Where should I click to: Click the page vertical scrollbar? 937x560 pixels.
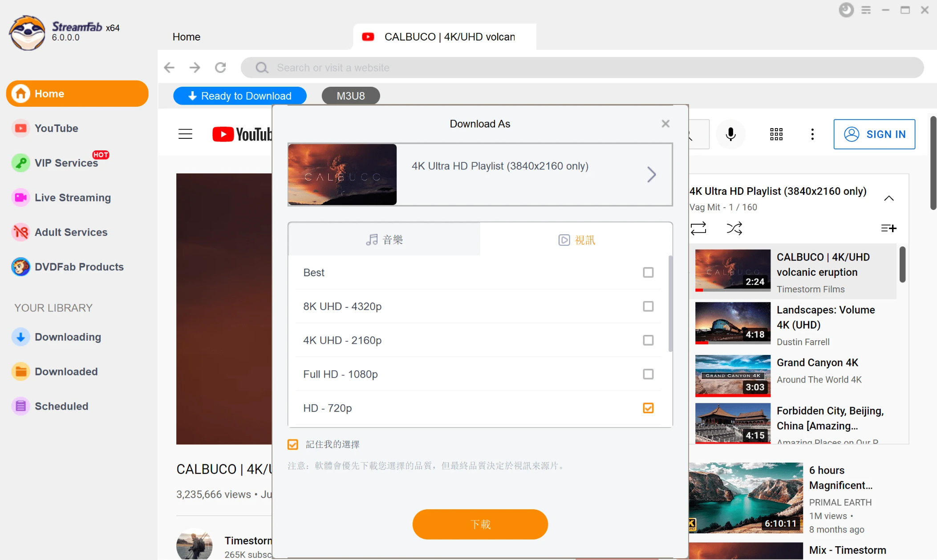(x=933, y=163)
